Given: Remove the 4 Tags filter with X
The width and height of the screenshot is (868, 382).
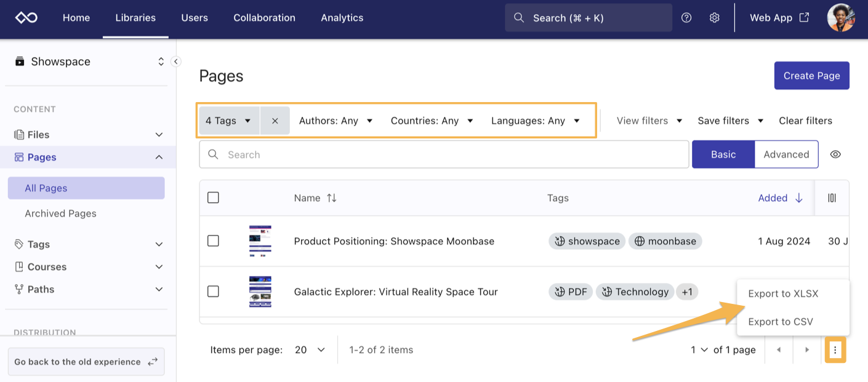Looking at the screenshot, I should 275,121.
